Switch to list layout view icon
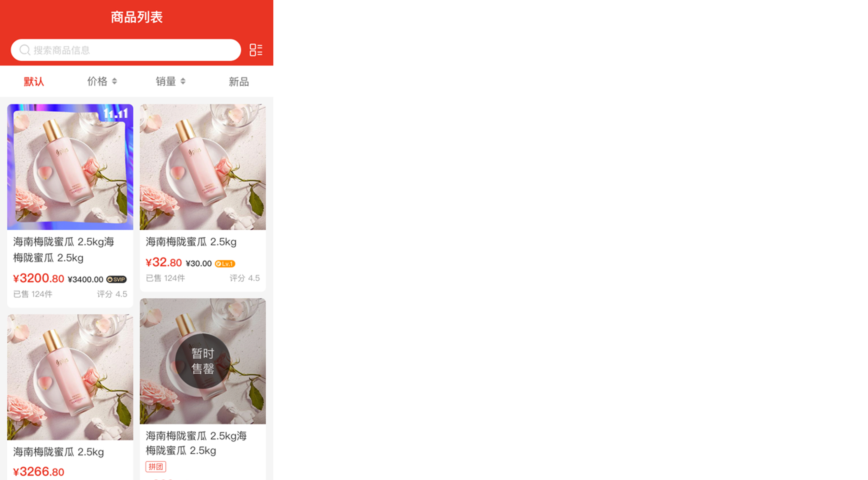The height and width of the screenshot is (480, 868). coord(256,50)
